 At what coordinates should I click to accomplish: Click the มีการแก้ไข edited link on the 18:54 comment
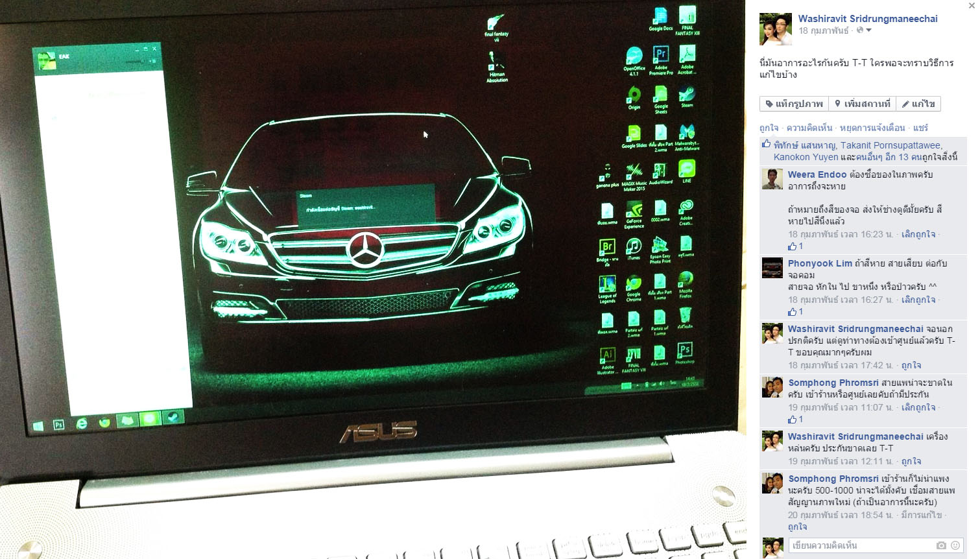922,515
